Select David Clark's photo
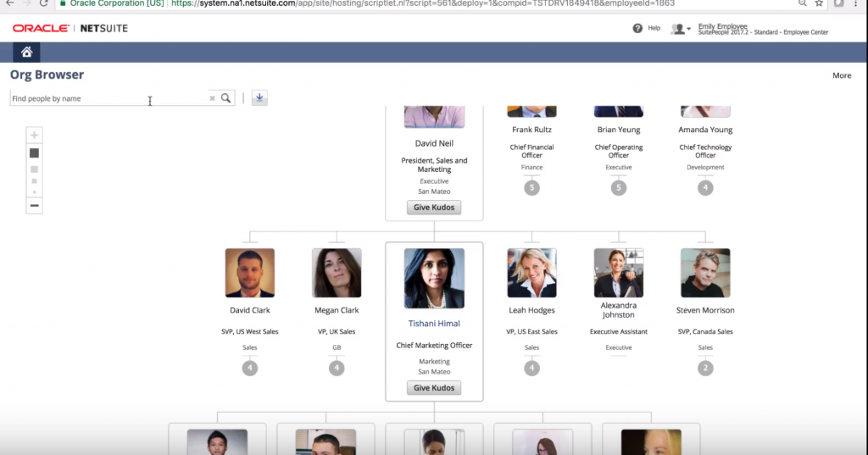 coord(250,273)
